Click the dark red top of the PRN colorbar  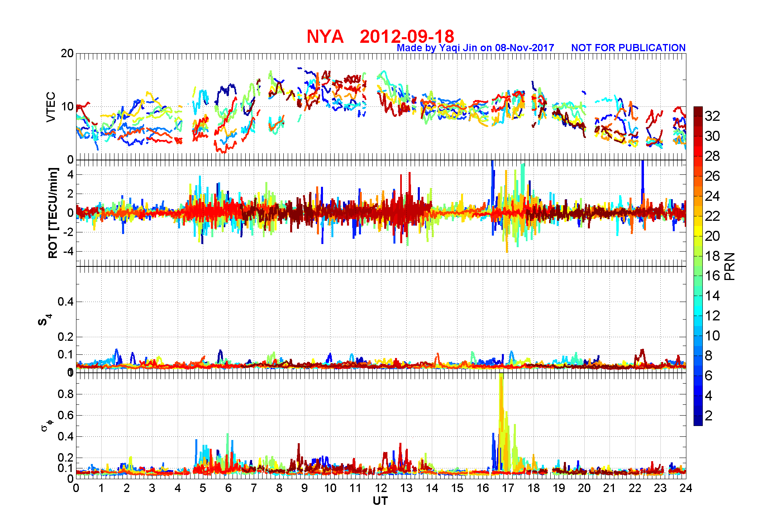click(698, 112)
